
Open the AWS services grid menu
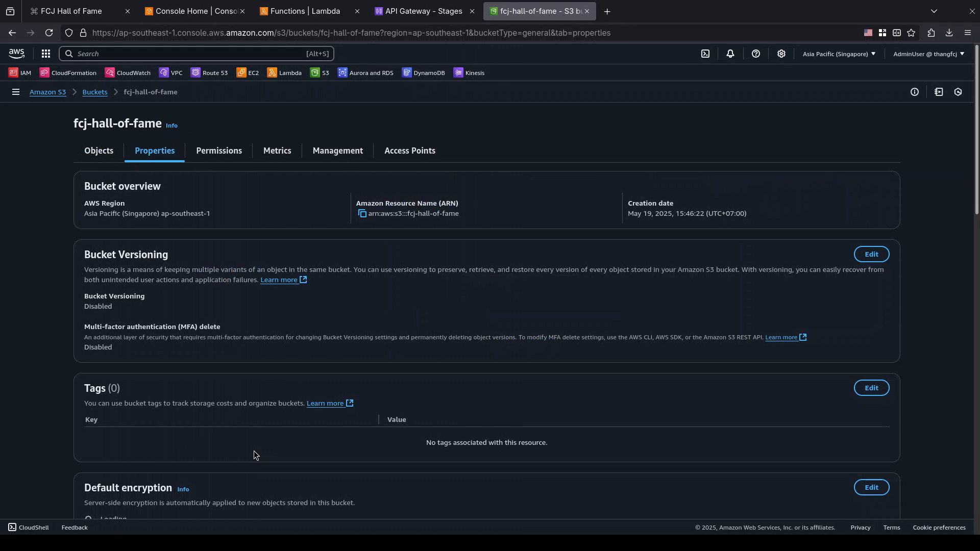(x=45, y=54)
